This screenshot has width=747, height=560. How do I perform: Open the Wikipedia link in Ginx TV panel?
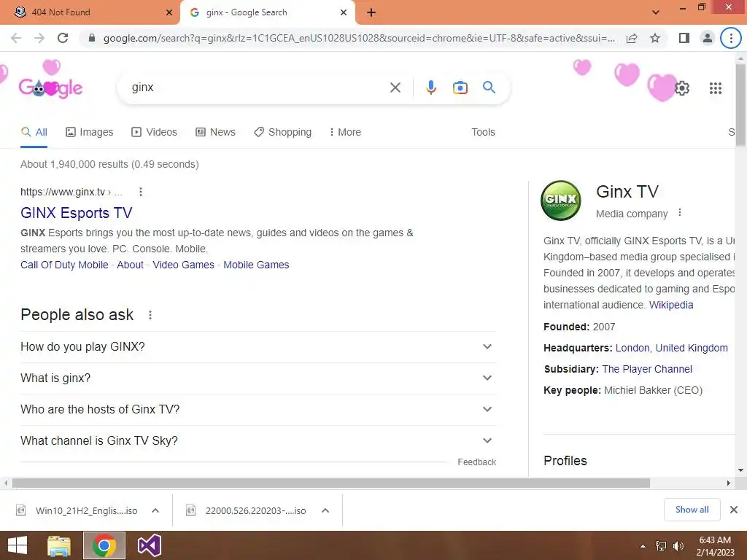point(671,305)
